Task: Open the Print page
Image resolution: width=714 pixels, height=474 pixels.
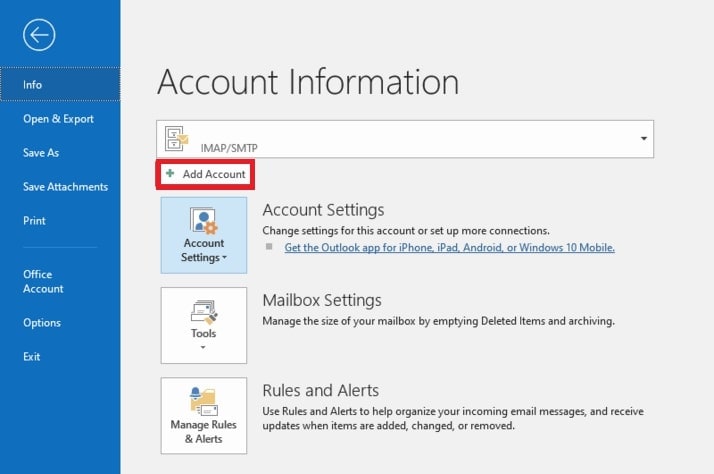Action: [35, 221]
